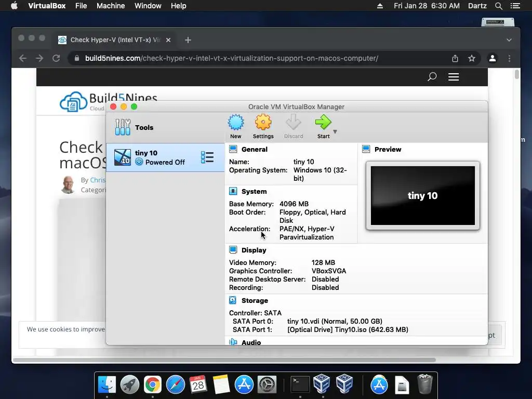The width and height of the screenshot is (532, 399).
Task: Click the Preview section icon
Action: 366,149
